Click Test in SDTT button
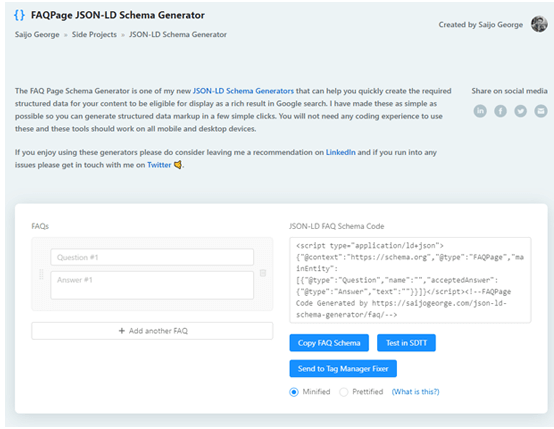554x429 pixels. (x=406, y=343)
